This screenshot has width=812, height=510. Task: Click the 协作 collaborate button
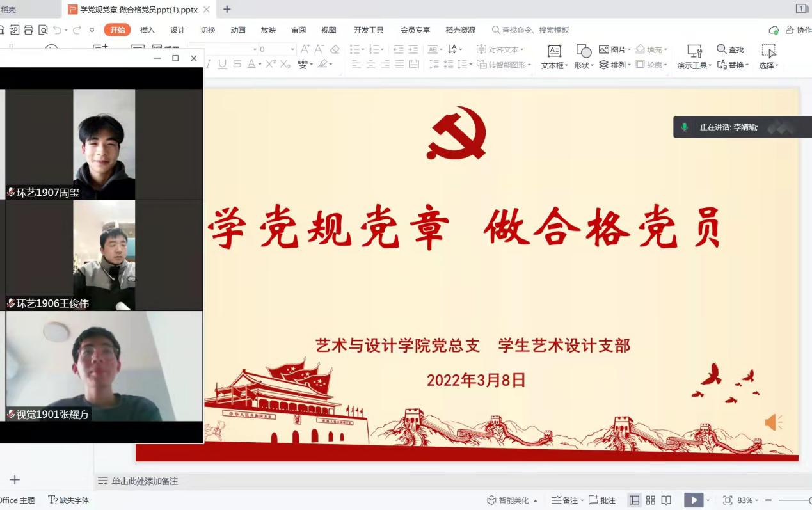pos(799,30)
